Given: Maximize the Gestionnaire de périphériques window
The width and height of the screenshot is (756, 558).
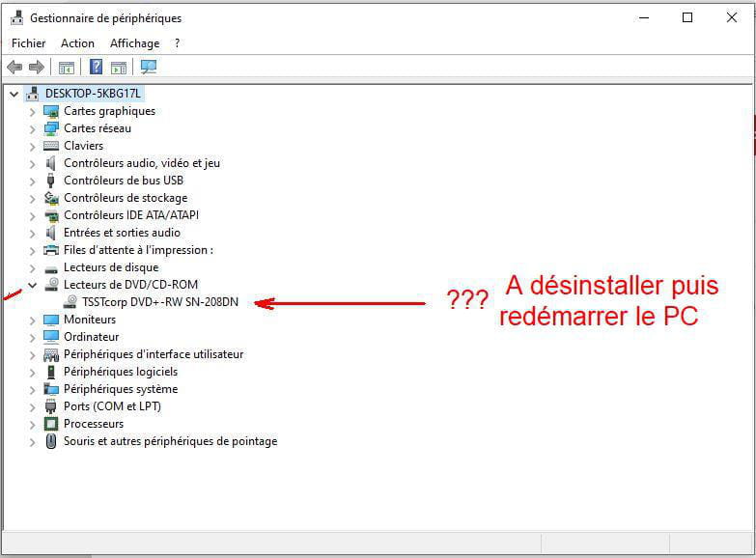Looking at the screenshot, I should pos(687,17).
